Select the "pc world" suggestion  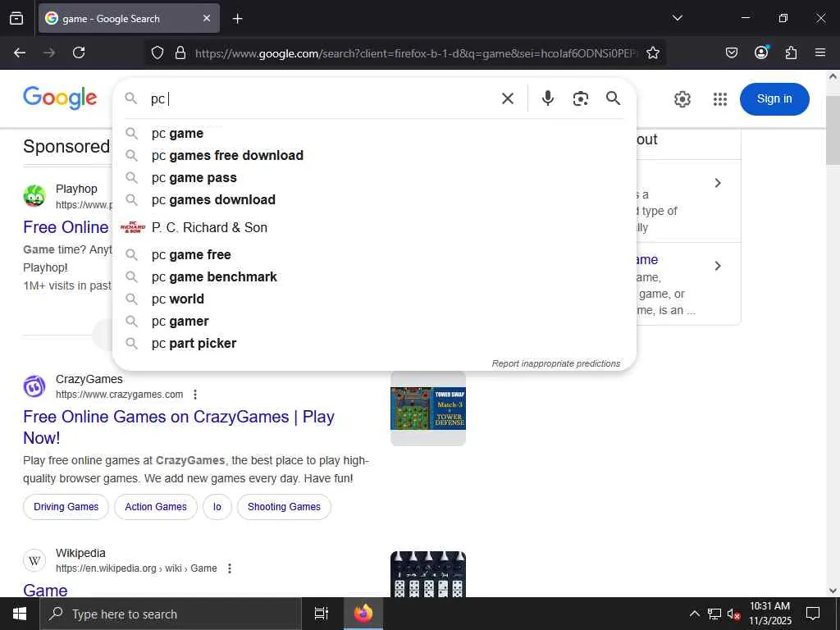click(374, 299)
